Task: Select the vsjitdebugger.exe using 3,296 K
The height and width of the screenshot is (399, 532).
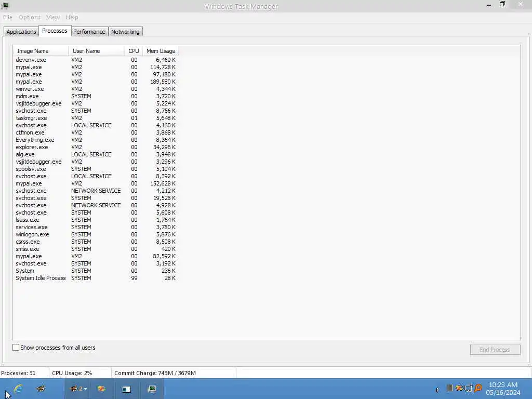Action: (x=96, y=162)
